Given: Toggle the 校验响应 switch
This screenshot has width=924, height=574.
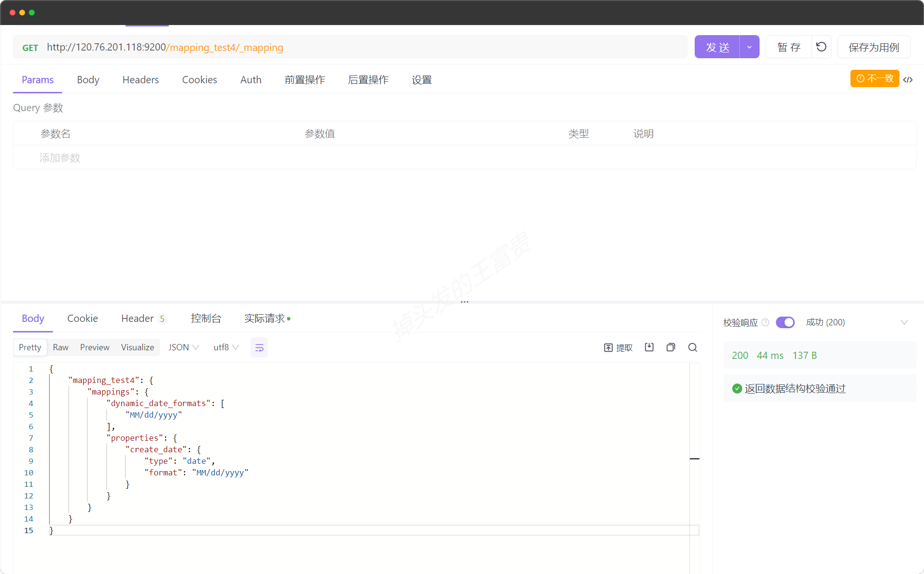Looking at the screenshot, I should coord(785,322).
